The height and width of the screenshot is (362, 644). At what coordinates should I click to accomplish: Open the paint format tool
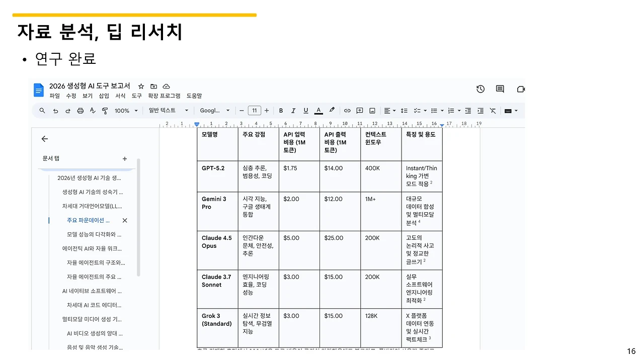pos(104,111)
